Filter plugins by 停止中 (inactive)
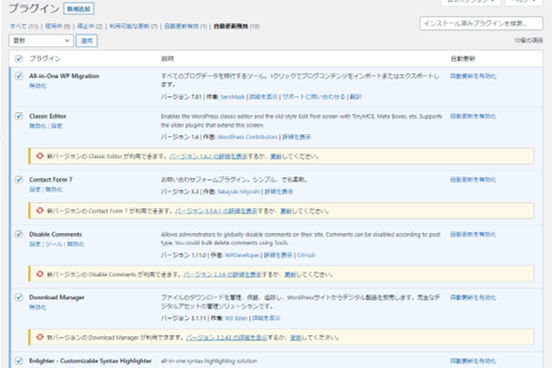The height and width of the screenshot is (368, 552). coord(85,26)
